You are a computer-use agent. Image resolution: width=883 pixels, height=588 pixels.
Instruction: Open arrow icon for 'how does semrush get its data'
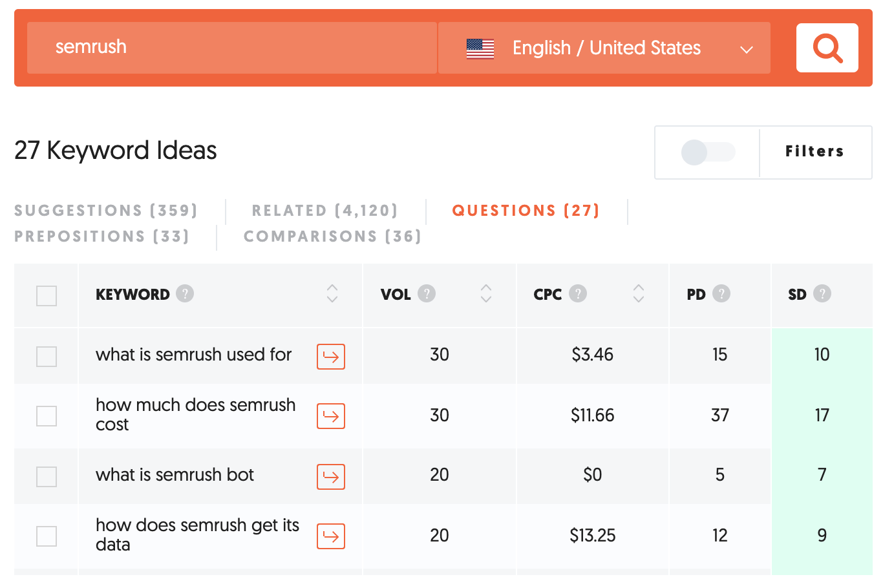[331, 536]
